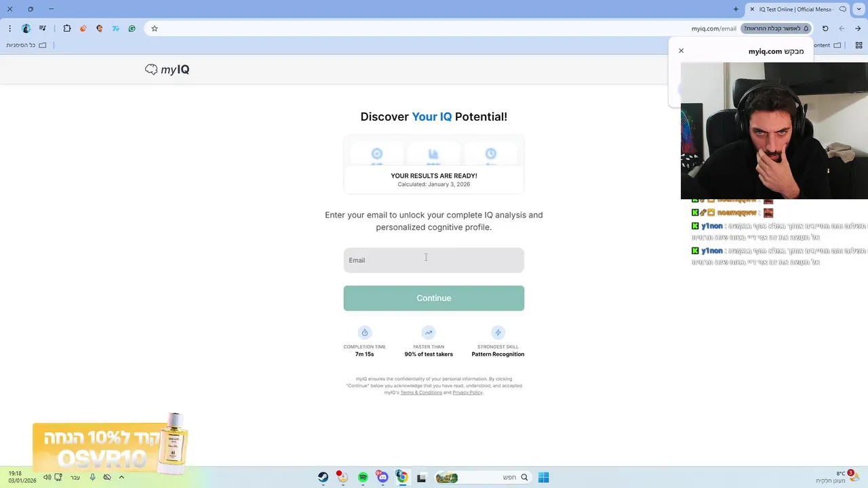Click the '7m 15s' completion time value

click(x=365, y=354)
